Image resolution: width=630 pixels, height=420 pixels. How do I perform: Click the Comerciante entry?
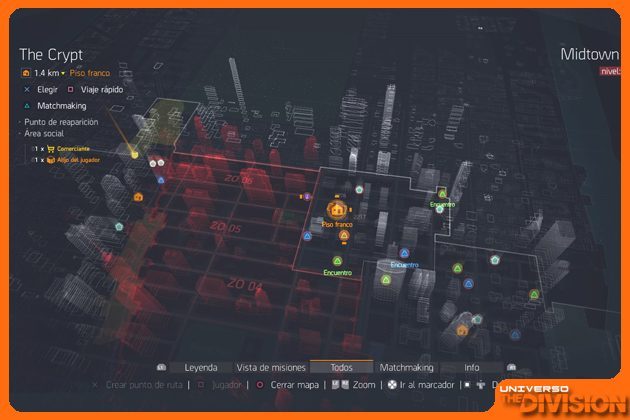pos(73,149)
